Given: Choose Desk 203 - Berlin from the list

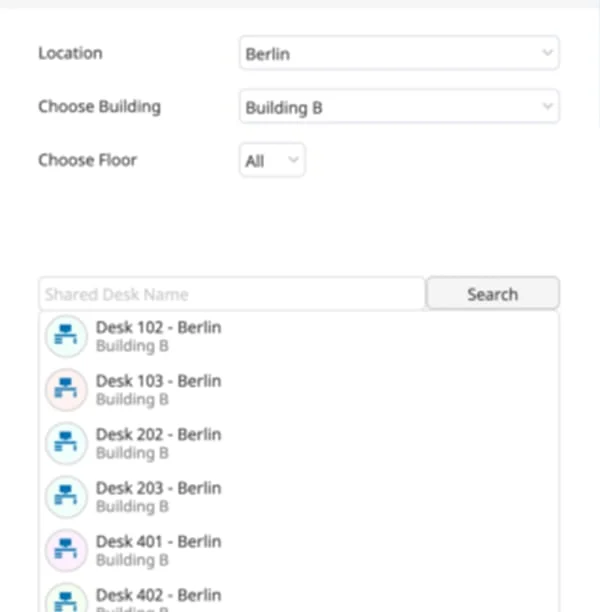Looking at the screenshot, I should point(299,496).
